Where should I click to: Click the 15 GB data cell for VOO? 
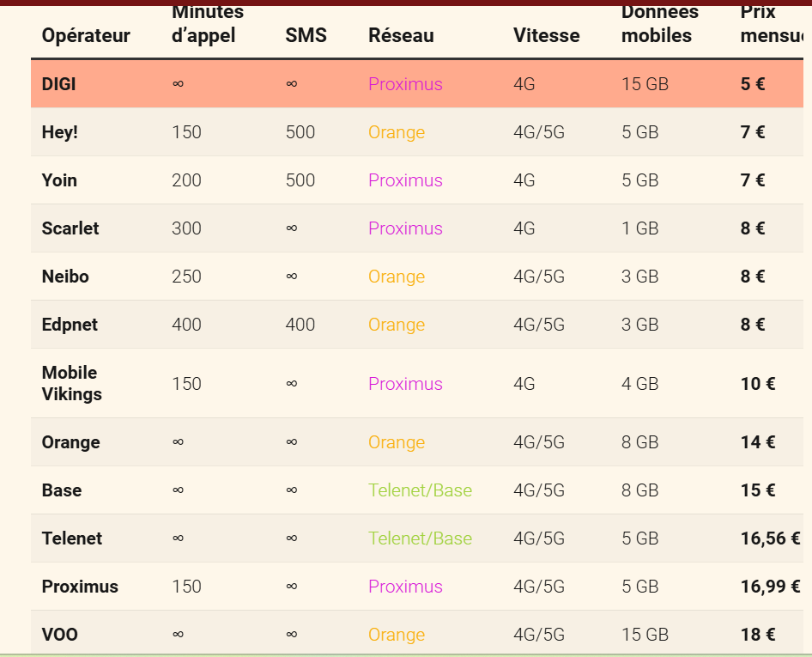pos(645,634)
